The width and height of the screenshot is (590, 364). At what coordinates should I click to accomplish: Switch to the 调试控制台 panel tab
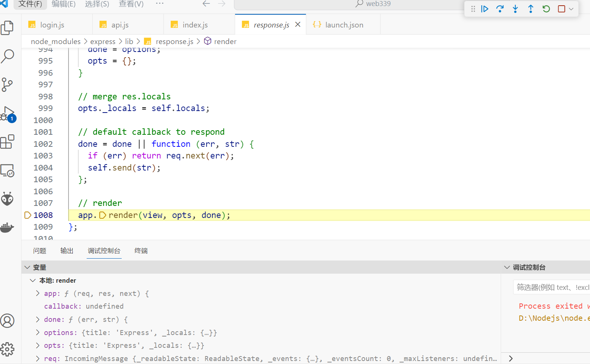tap(104, 251)
